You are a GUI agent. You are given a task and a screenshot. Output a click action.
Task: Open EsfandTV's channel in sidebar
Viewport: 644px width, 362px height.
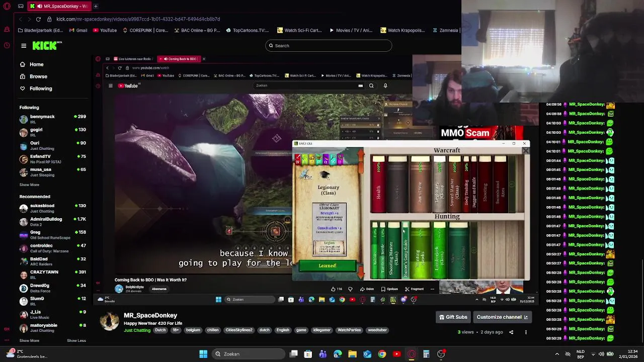[53, 159]
